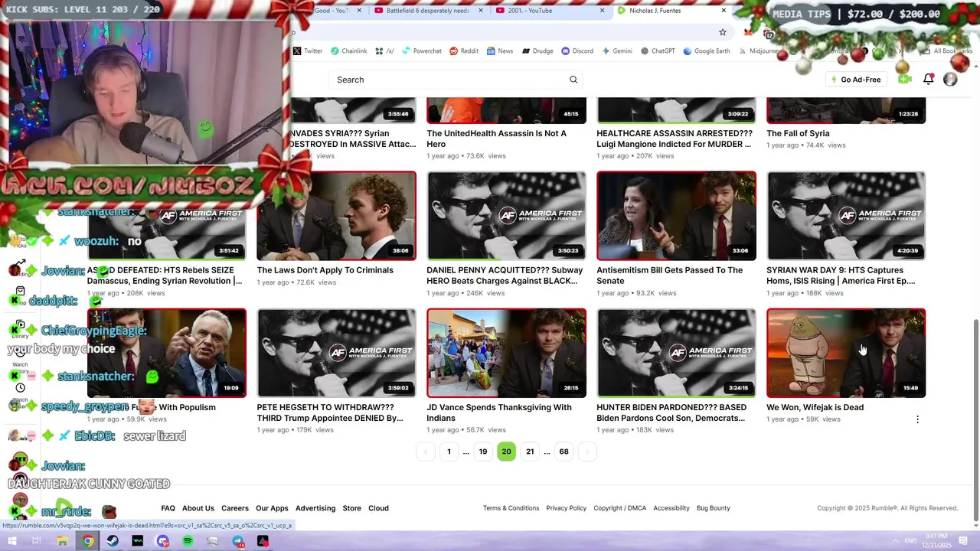Open the FAQ footer link
The image size is (980, 551).
click(168, 508)
